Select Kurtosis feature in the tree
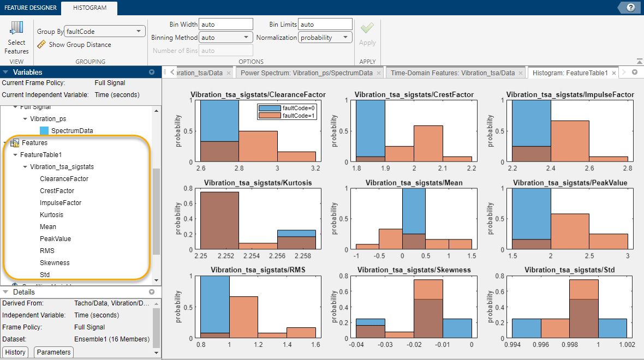The height and width of the screenshot is (360, 644). tap(51, 215)
